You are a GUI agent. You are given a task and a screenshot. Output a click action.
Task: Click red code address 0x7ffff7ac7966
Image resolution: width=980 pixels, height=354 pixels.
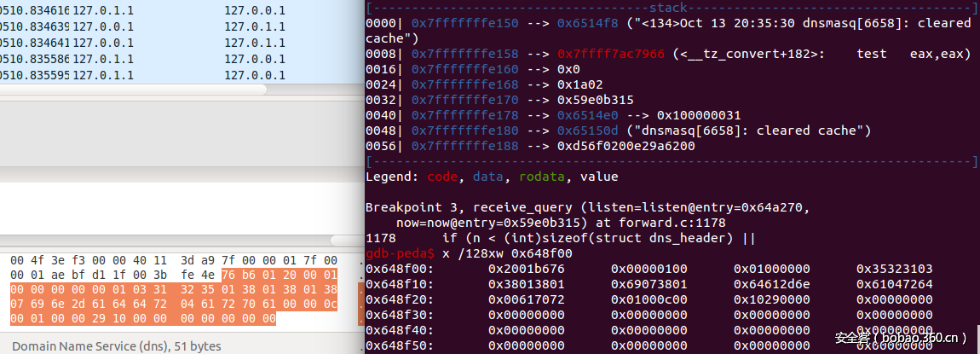[611, 54]
